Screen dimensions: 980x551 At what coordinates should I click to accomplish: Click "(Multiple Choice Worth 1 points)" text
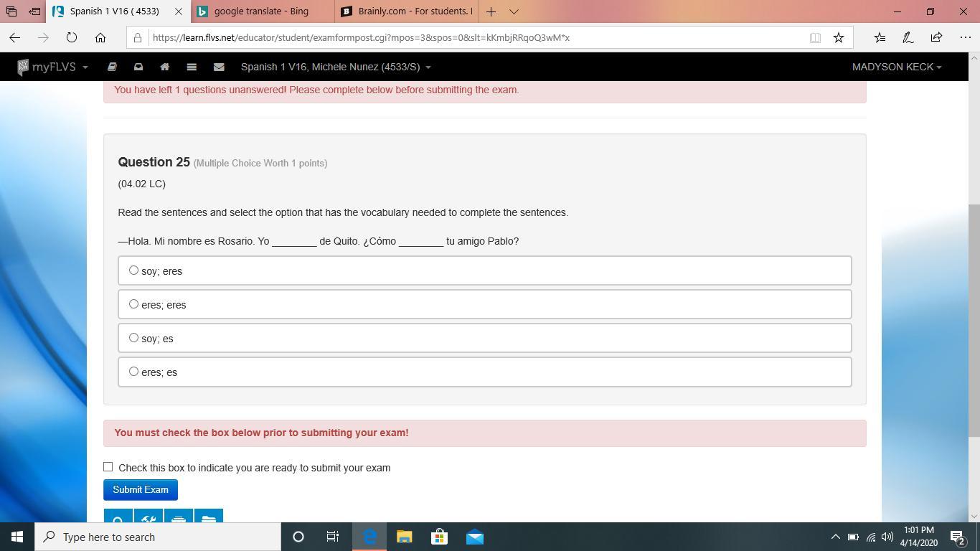260,164
